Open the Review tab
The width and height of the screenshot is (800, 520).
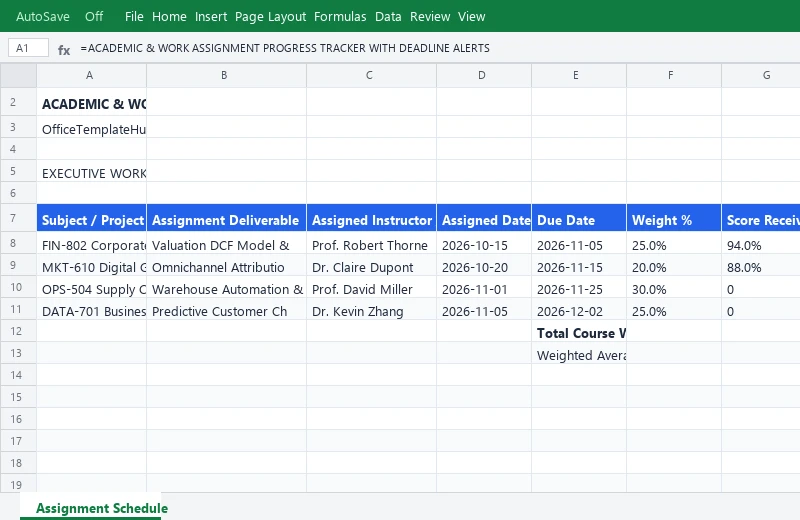430,16
